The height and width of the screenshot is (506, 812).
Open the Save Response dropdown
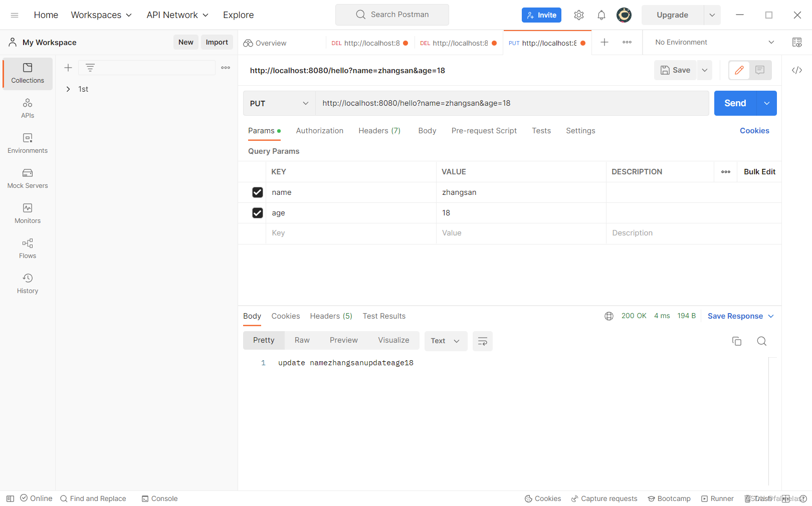point(741,316)
